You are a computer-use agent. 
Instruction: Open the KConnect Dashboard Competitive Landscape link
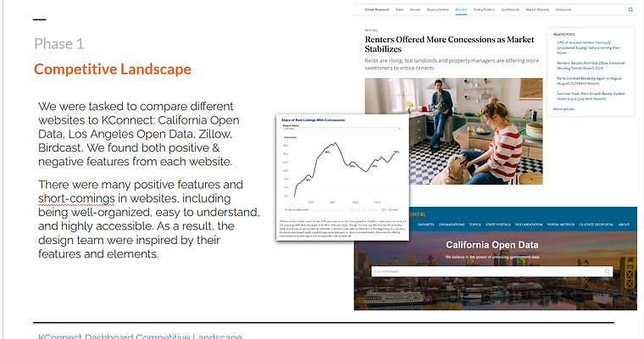tap(140, 336)
